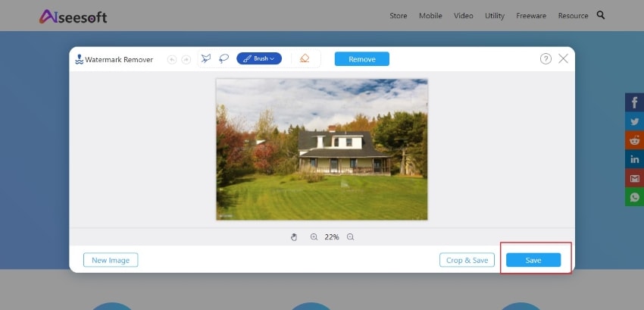Open the Brush size dropdown
The height and width of the screenshot is (310, 644).
[x=259, y=58]
